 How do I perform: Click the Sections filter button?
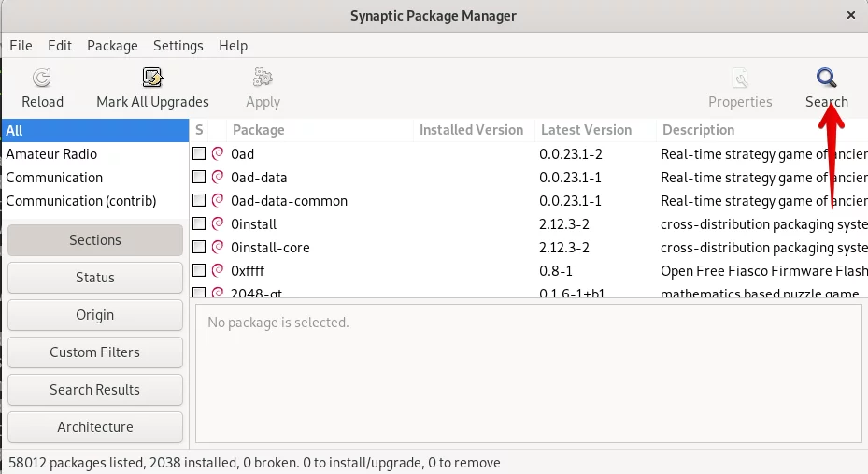tap(95, 239)
